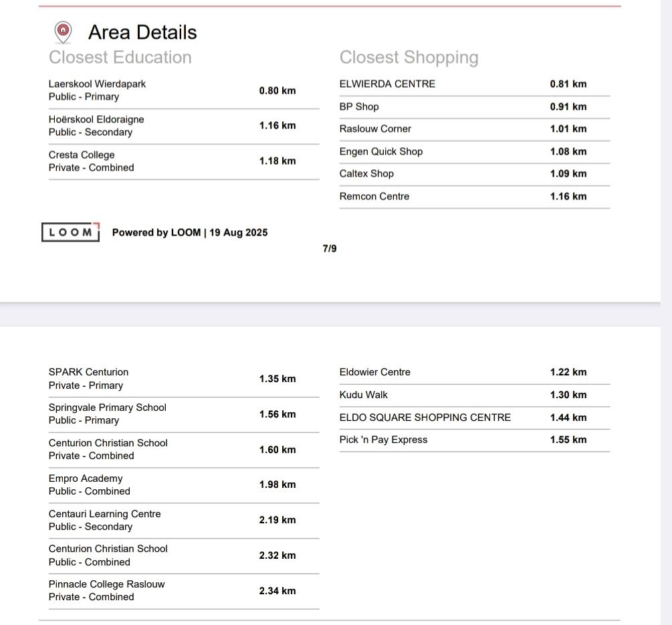The image size is (672, 625).
Task: Select Pinnacle College Raslouw entry
Action: click(184, 591)
